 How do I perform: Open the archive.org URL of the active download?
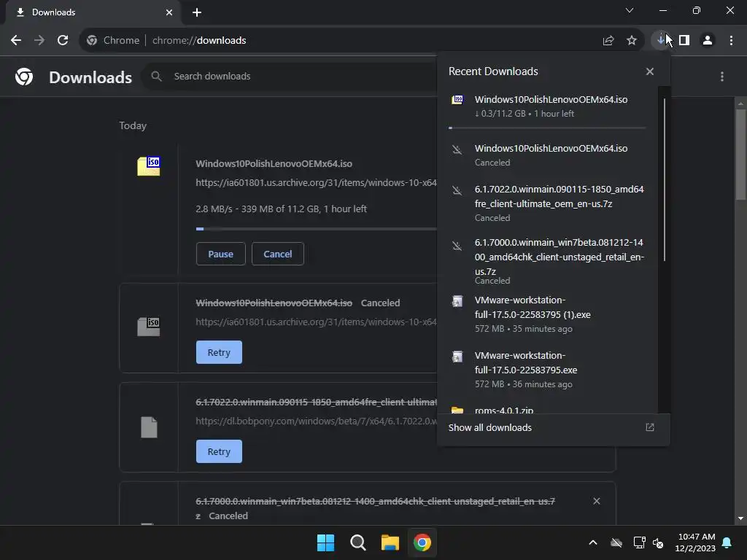pos(316,183)
